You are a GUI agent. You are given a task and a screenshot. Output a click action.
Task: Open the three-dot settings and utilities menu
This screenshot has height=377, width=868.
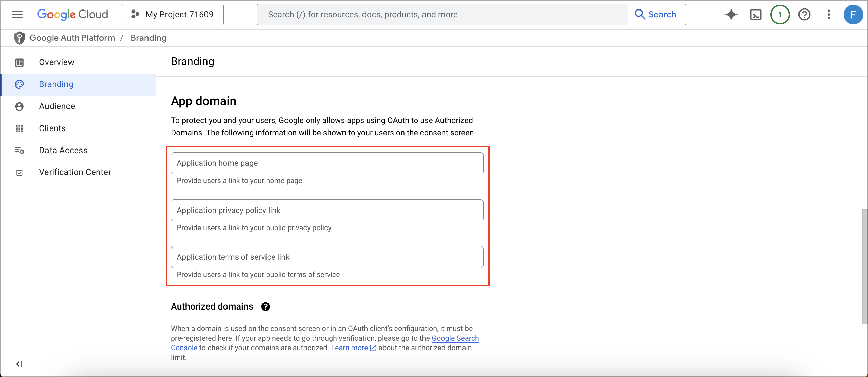click(x=829, y=15)
